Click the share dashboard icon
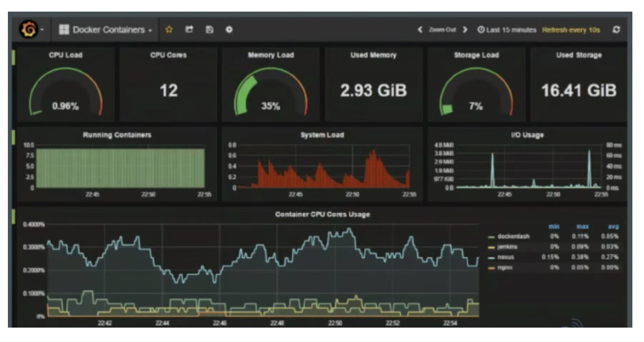 click(189, 30)
